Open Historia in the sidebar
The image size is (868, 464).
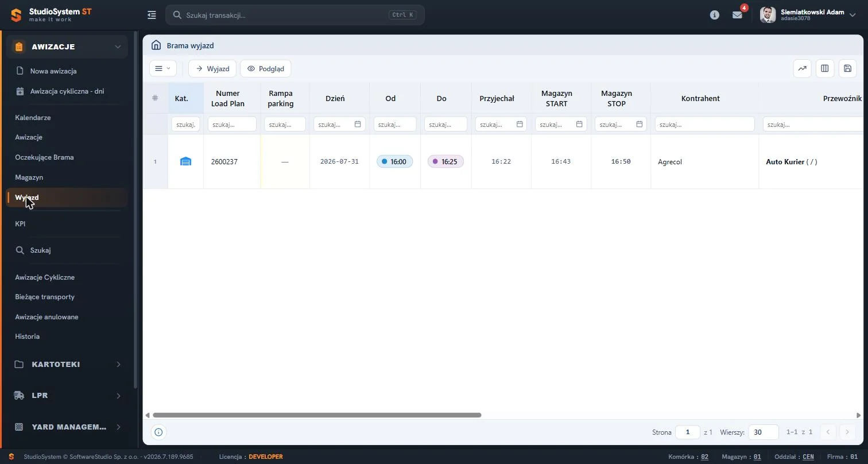point(27,337)
